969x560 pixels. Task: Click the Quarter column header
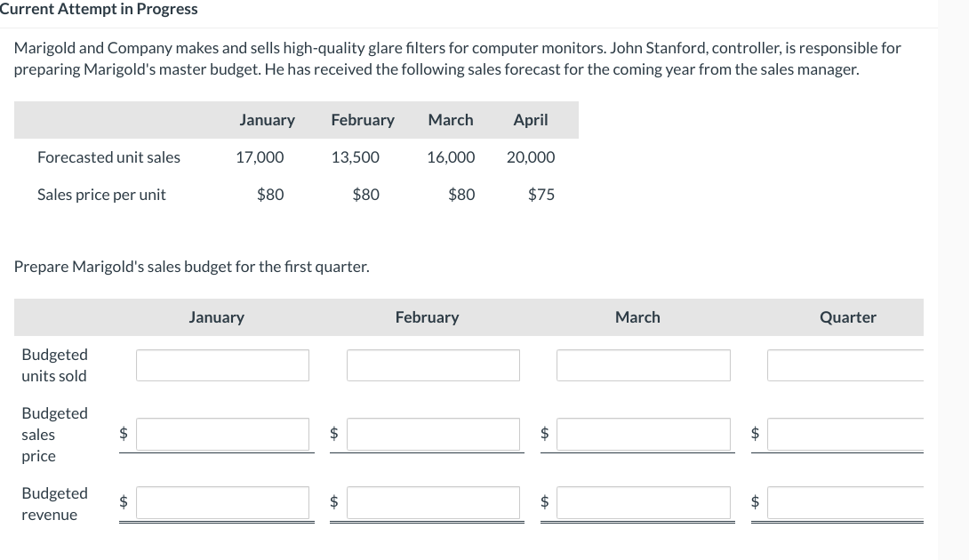(x=847, y=317)
